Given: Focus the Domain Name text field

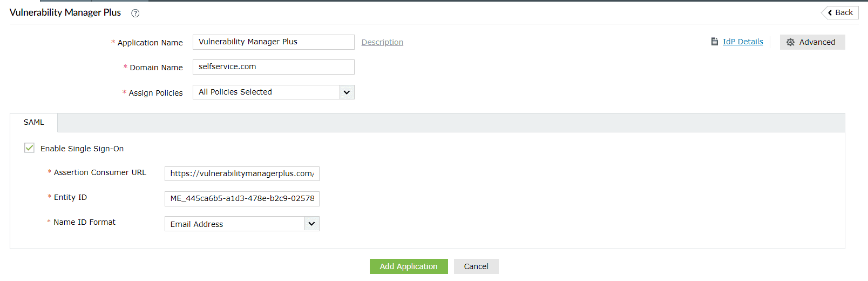Looking at the screenshot, I should (x=273, y=67).
